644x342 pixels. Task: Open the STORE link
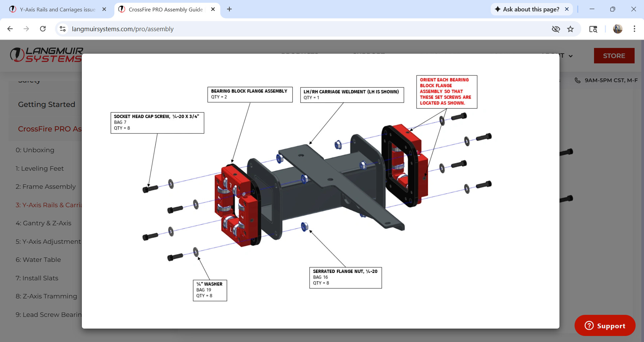click(614, 56)
